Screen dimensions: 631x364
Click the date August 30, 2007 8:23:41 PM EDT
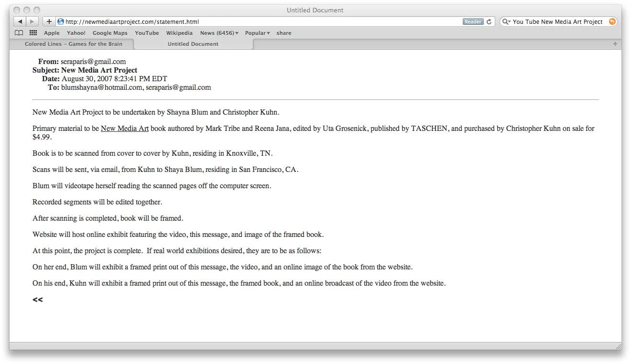(114, 79)
